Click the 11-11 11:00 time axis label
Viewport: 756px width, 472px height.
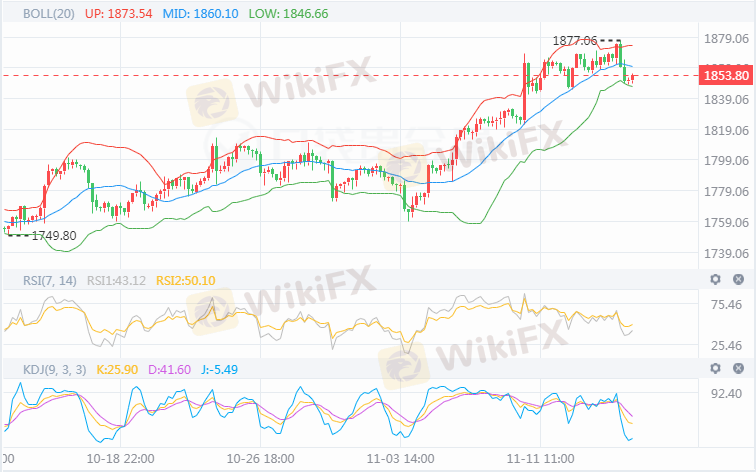(x=539, y=458)
